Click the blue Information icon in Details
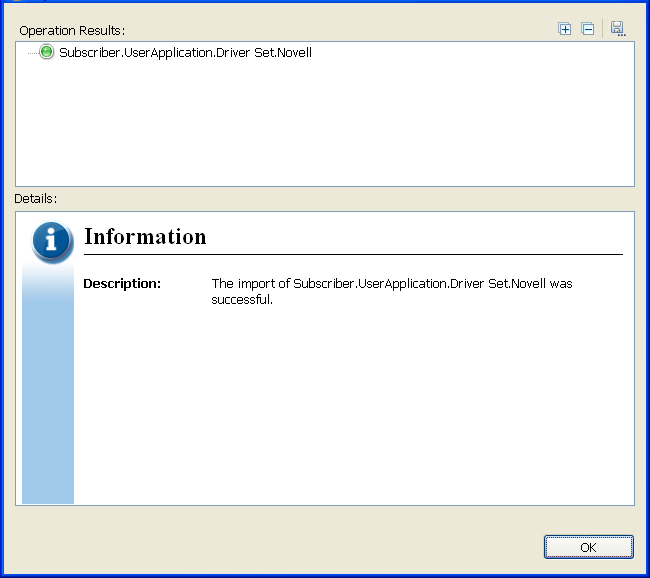Viewport: 650px width, 578px height. tap(52, 241)
